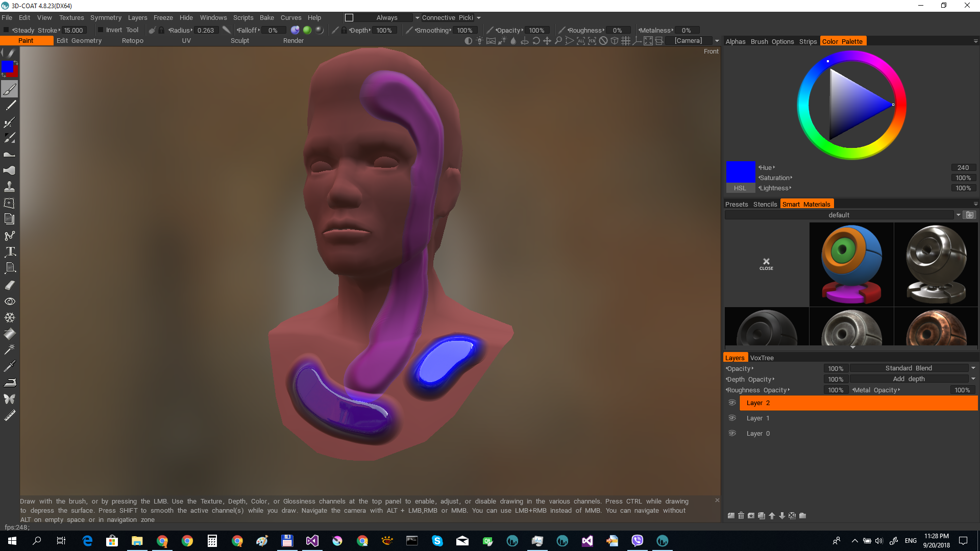The height and width of the screenshot is (551, 980).
Task: Click the move layer up arrow
Action: (x=772, y=516)
